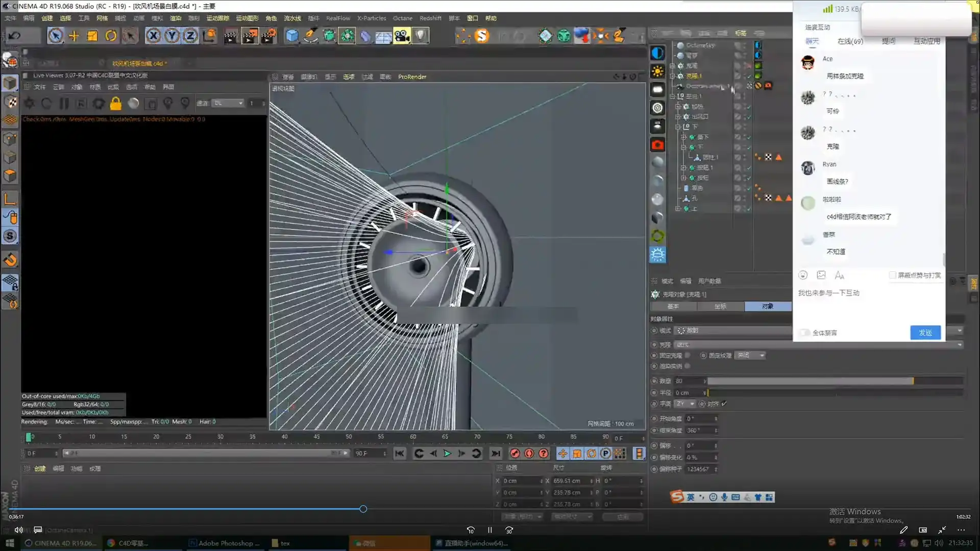This screenshot has width=980, height=551.
Task: Click the Light bulb object icon
Action: point(420,36)
